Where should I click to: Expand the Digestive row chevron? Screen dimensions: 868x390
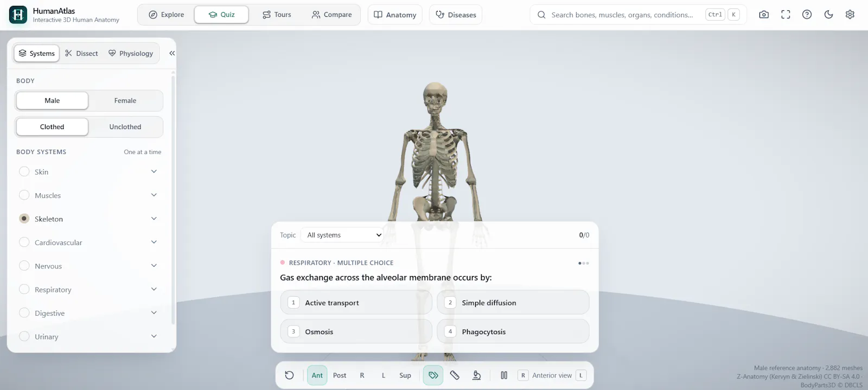154,313
